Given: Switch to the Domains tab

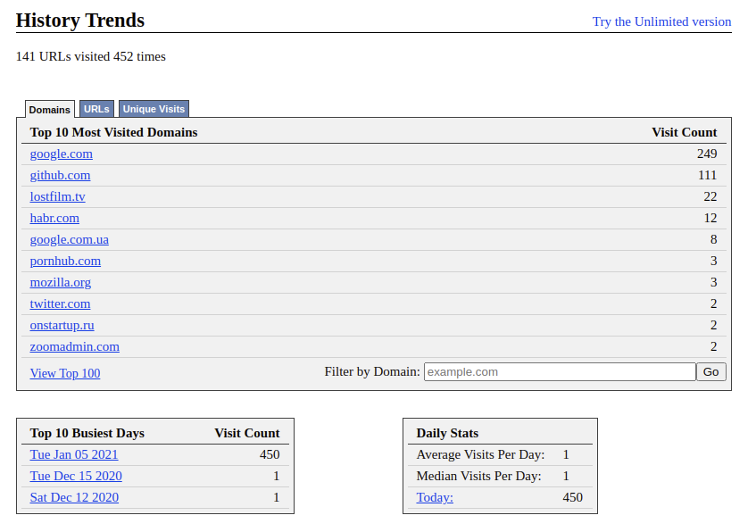Looking at the screenshot, I should 49,110.
